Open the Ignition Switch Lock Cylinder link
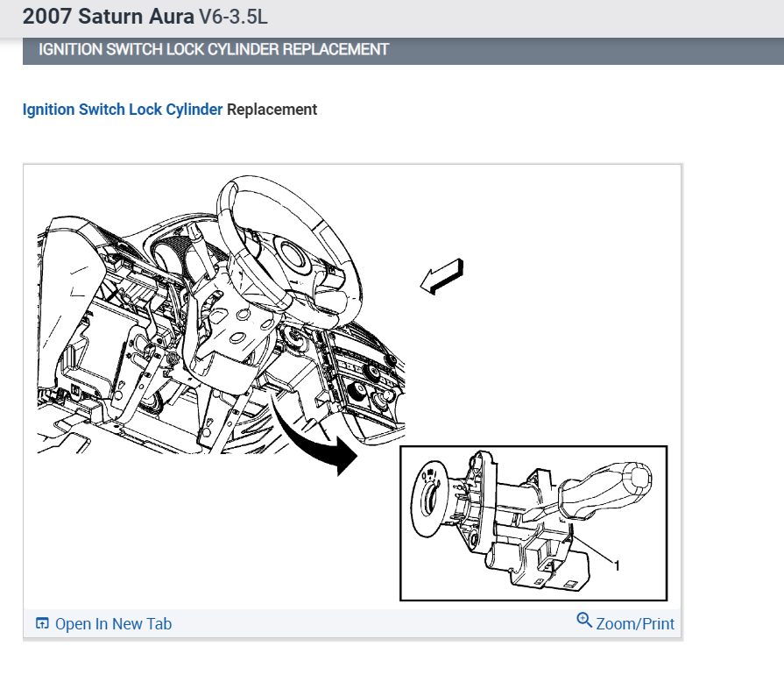The width and height of the screenshot is (784, 682). (x=123, y=110)
